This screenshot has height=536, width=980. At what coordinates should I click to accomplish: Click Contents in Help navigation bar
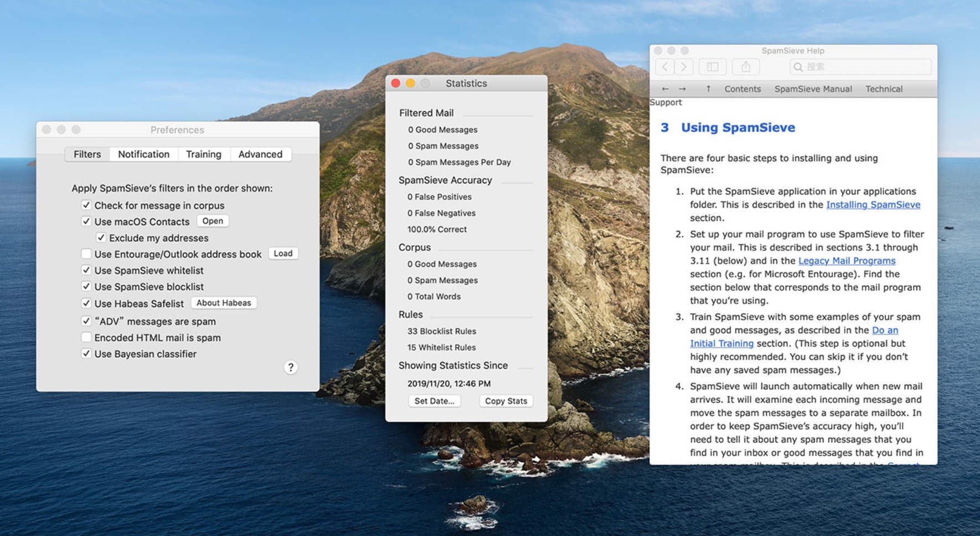click(x=742, y=89)
